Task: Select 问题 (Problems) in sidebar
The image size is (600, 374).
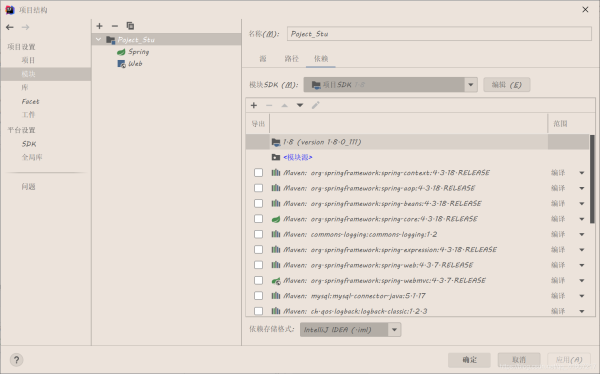Action: [x=28, y=187]
